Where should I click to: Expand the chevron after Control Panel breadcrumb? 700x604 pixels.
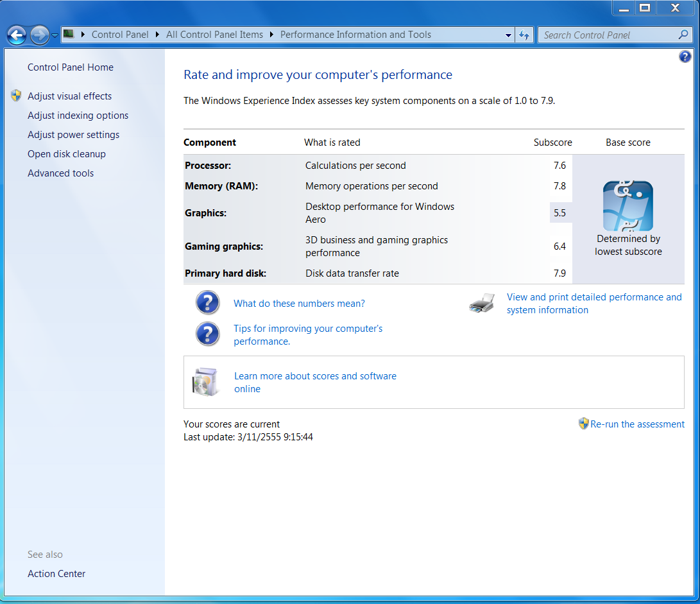coord(157,35)
